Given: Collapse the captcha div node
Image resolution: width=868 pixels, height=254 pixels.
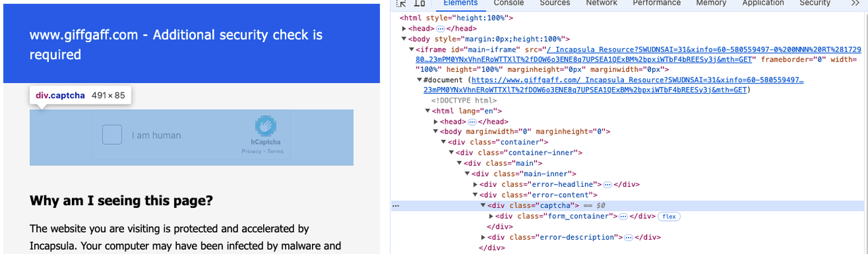Looking at the screenshot, I should (484, 205).
